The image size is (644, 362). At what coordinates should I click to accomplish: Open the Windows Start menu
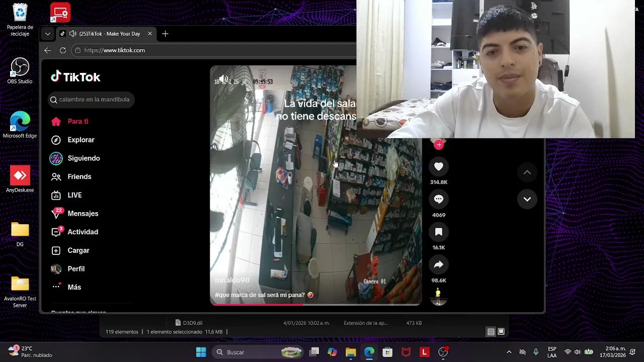(x=201, y=352)
